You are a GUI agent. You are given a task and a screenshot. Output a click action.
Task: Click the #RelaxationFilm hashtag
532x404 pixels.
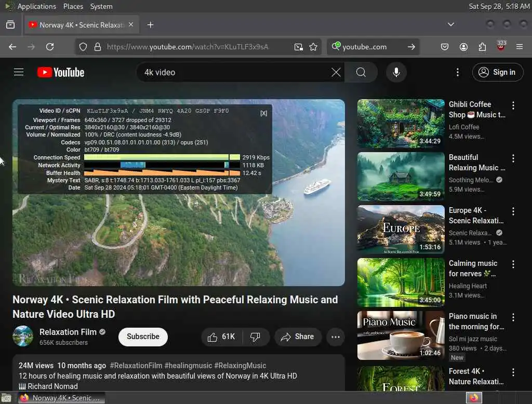pyautogui.click(x=136, y=366)
